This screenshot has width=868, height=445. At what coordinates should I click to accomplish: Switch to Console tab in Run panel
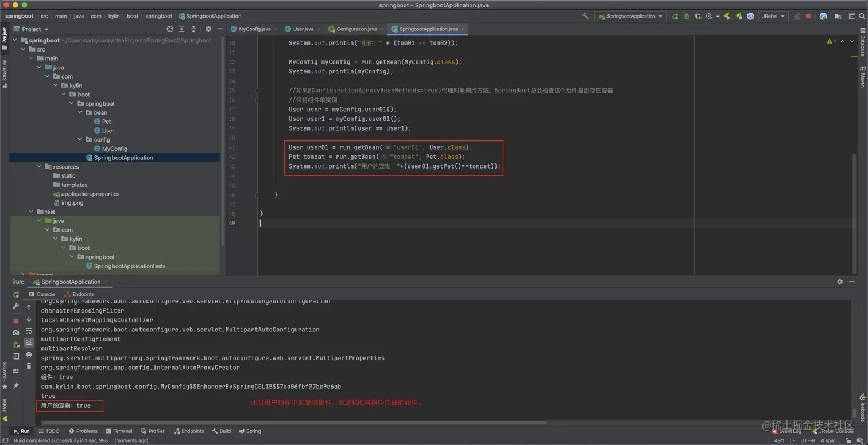(42, 294)
